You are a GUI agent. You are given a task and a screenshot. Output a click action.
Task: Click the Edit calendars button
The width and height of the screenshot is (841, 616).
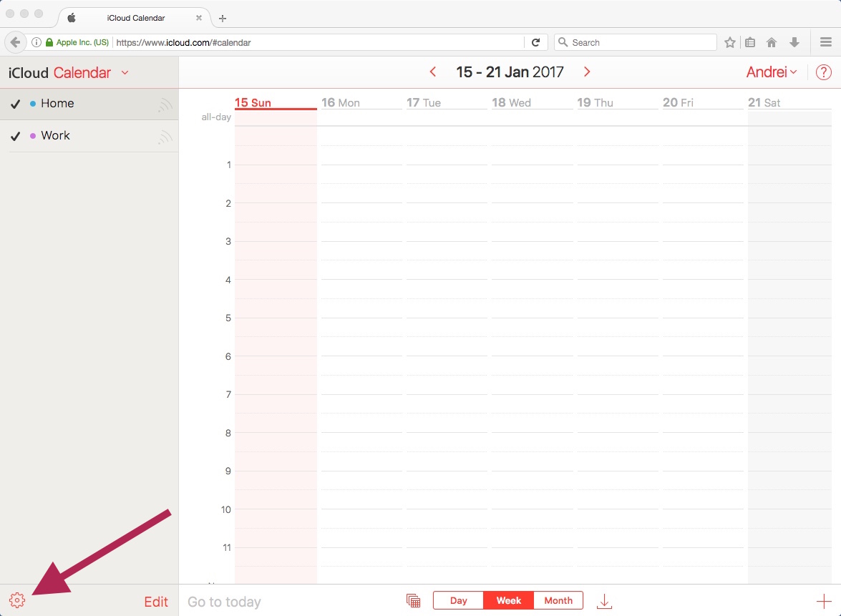pyautogui.click(x=156, y=602)
